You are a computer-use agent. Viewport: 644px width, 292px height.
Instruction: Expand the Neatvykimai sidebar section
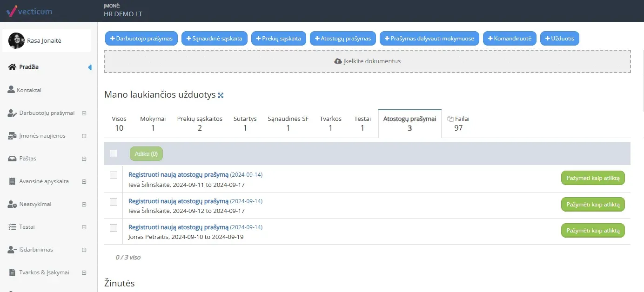coord(84,204)
